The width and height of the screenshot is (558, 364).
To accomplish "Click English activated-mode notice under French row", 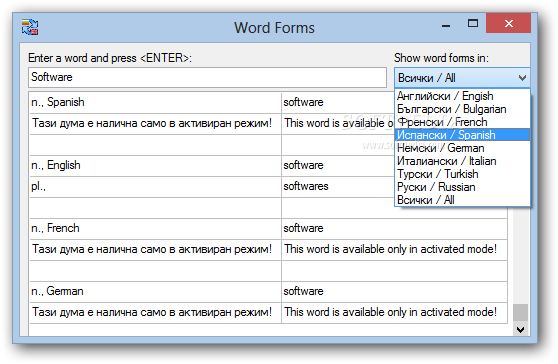I will pos(395,249).
